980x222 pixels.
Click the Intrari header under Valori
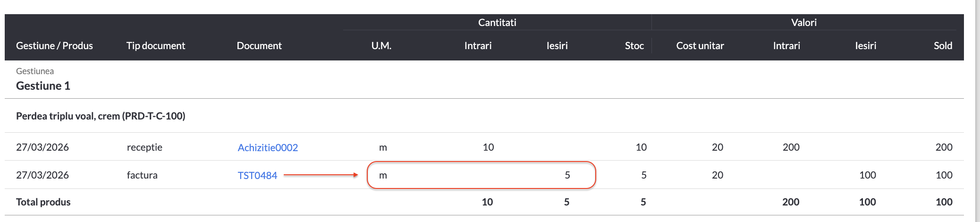[x=786, y=46]
